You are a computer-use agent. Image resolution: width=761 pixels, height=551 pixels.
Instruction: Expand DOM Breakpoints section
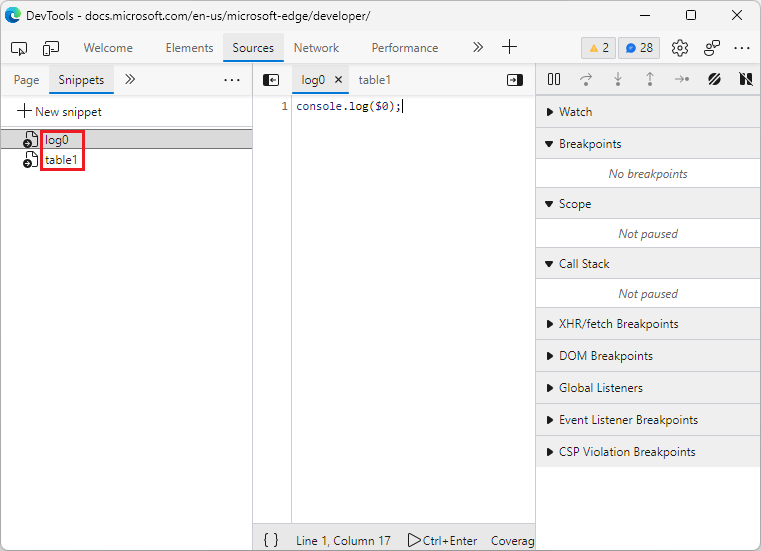click(x=648, y=356)
